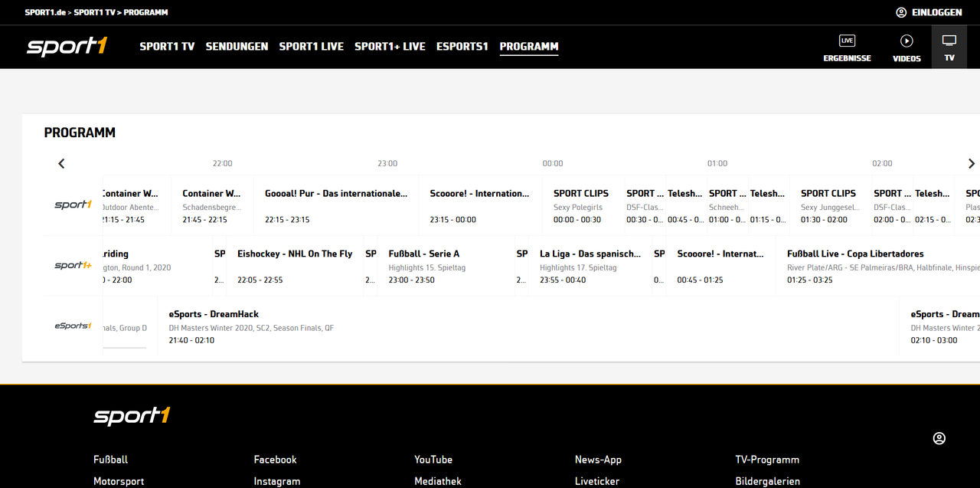980x488 pixels.
Task: Open eSports - DreamHack 21:40 - 02:10 program
Action: (x=528, y=326)
